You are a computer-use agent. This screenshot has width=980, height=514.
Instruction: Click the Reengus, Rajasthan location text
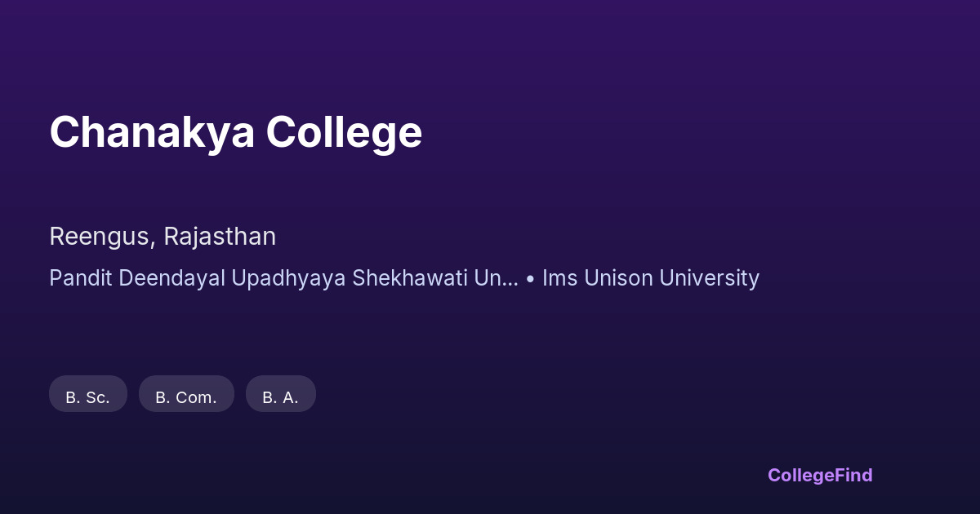163,237
